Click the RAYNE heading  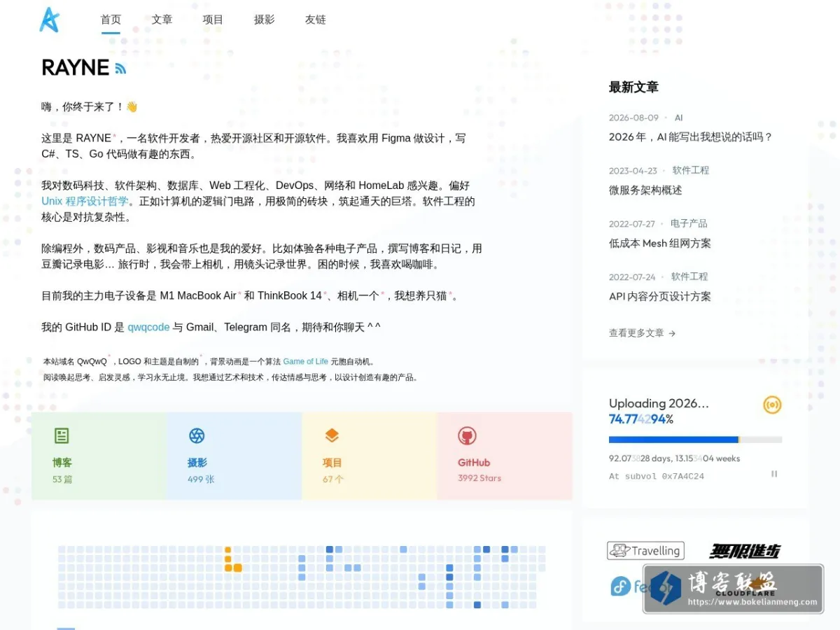click(76, 68)
